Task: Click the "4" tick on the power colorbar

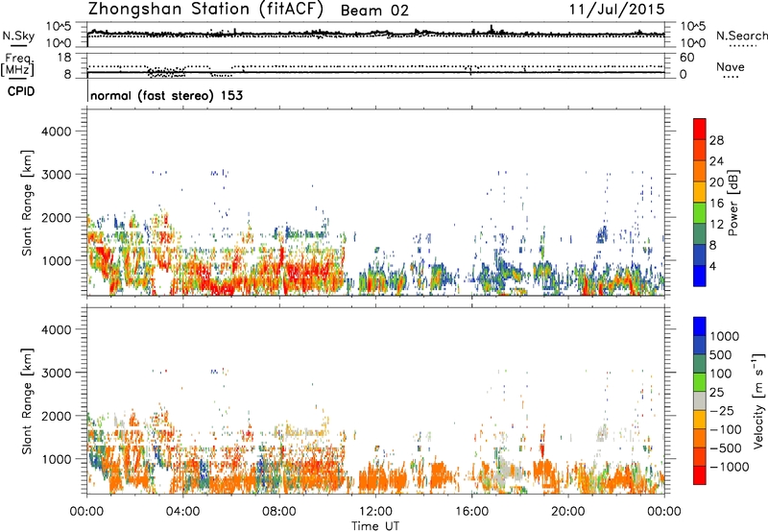Action: coord(712,266)
